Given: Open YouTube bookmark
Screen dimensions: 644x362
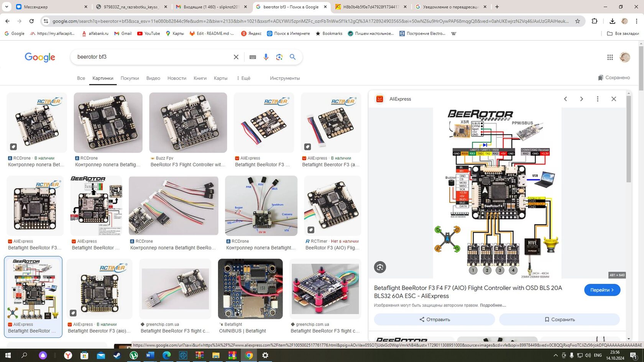Looking at the screenshot, I should (149, 34).
